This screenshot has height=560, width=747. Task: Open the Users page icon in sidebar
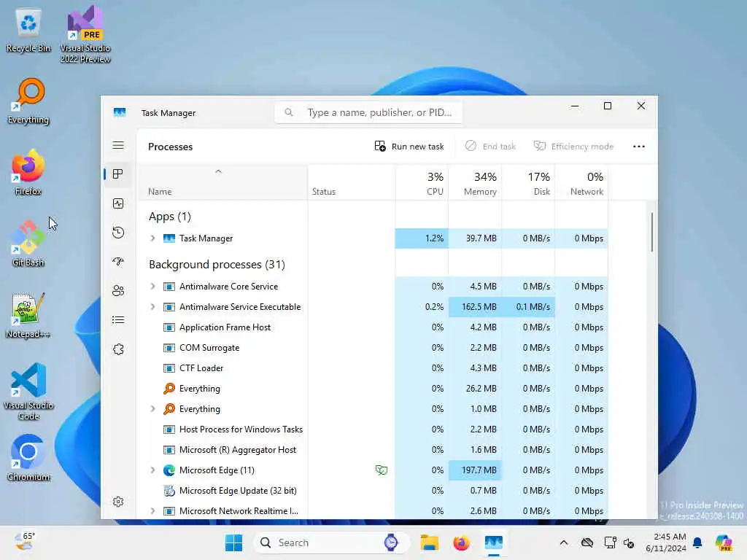click(x=118, y=290)
